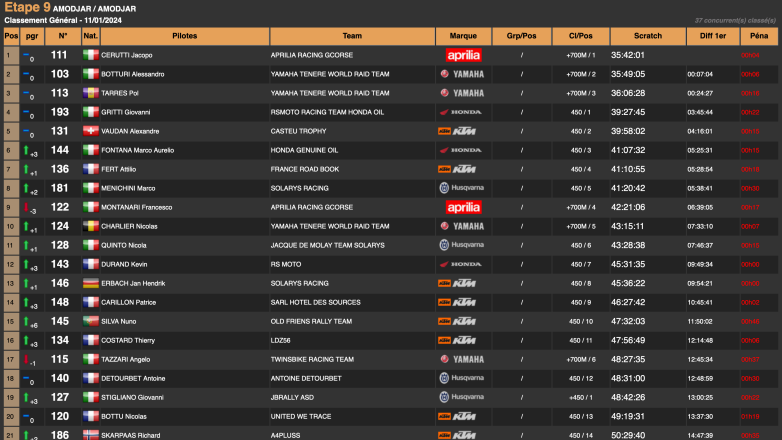Click the Etape 9 page title
Viewport: 782px width, 440px height.
tap(27, 8)
